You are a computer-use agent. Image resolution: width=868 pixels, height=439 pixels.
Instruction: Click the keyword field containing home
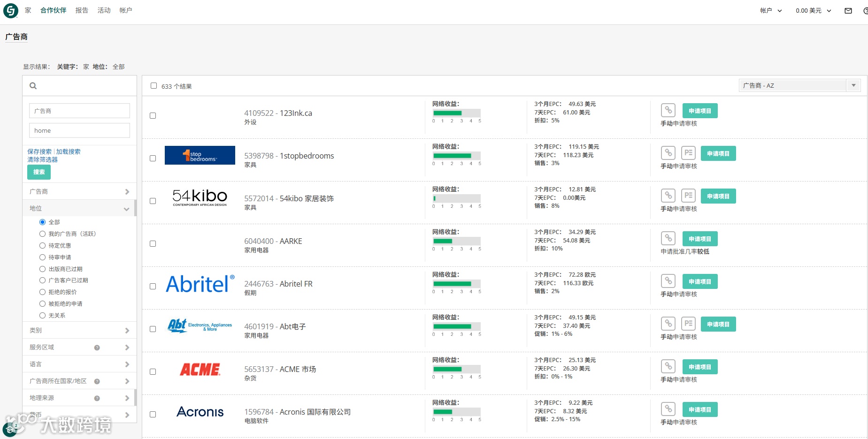(x=79, y=130)
